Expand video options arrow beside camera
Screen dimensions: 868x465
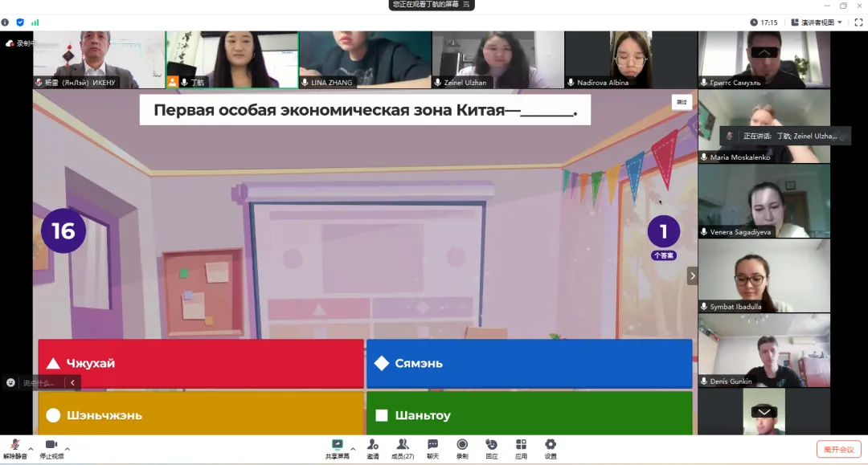coord(68,449)
